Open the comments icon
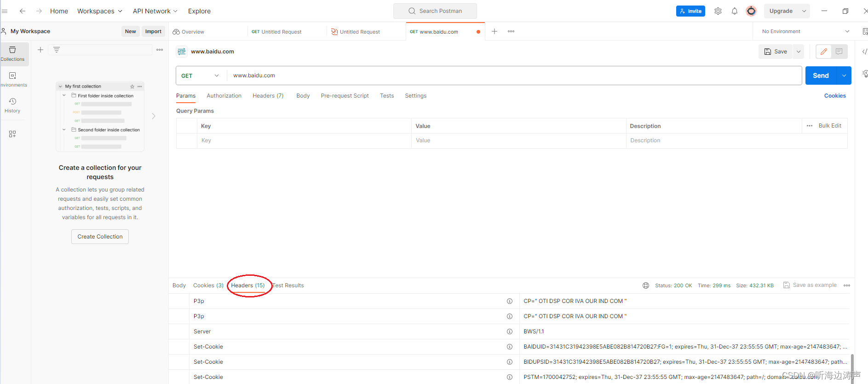The width and height of the screenshot is (868, 384). [x=839, y=52]
